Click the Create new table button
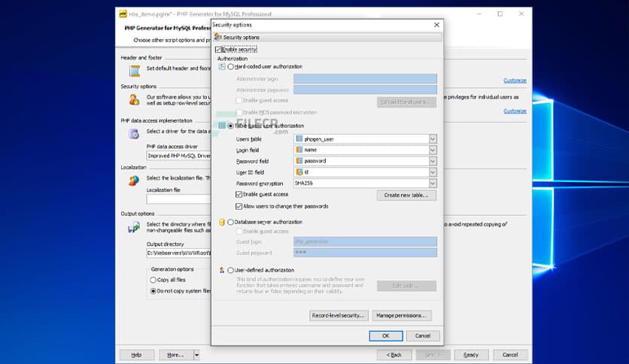629x364 pixels. [406, 196]
